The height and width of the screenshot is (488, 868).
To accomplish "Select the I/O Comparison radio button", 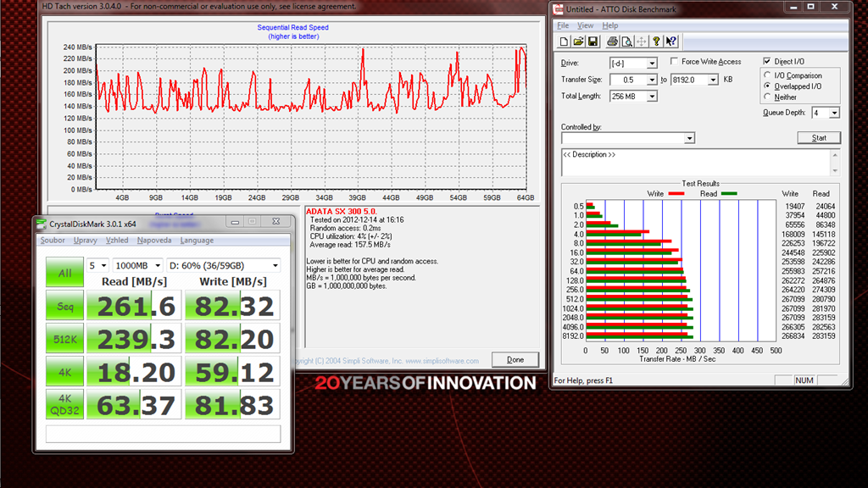I will click(767, 75).
